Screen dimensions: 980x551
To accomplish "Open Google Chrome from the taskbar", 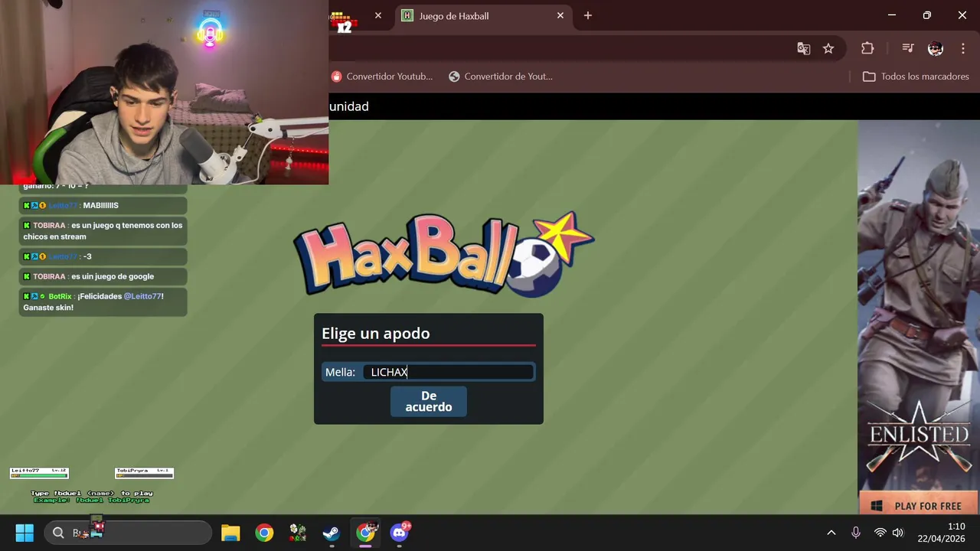I will (264, 533).
